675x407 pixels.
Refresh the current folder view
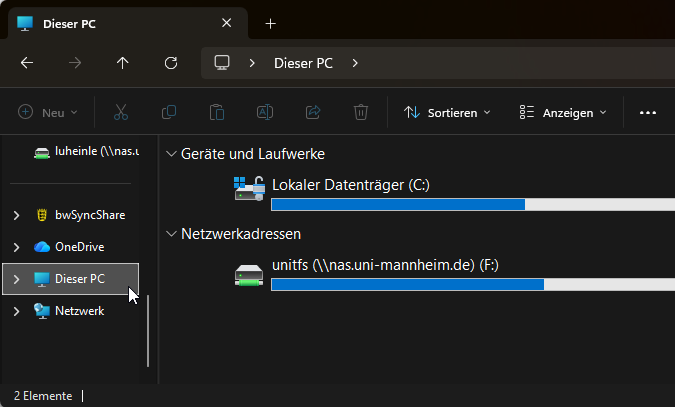pyautogui.click(x=171, y=63)
